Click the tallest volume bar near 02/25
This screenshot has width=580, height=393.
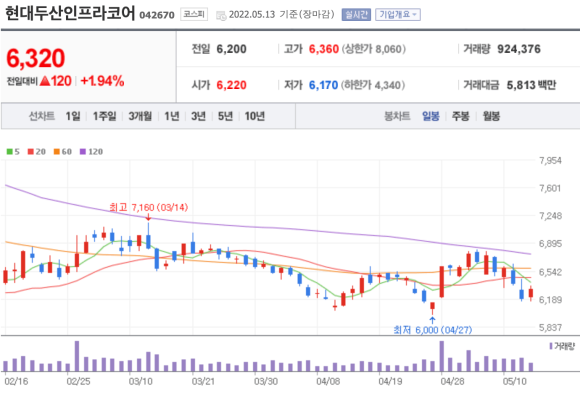(x=77, y=356)
